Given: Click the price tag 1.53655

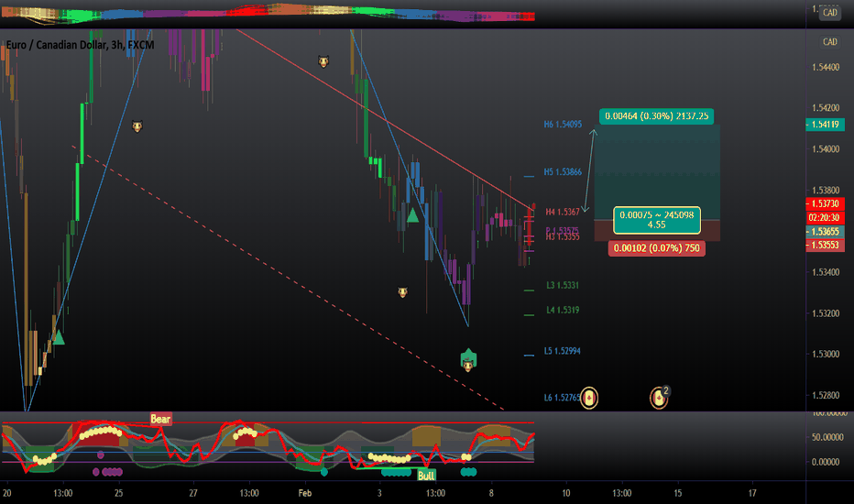Looking at the screenshot, I should [x=825, y=232].
